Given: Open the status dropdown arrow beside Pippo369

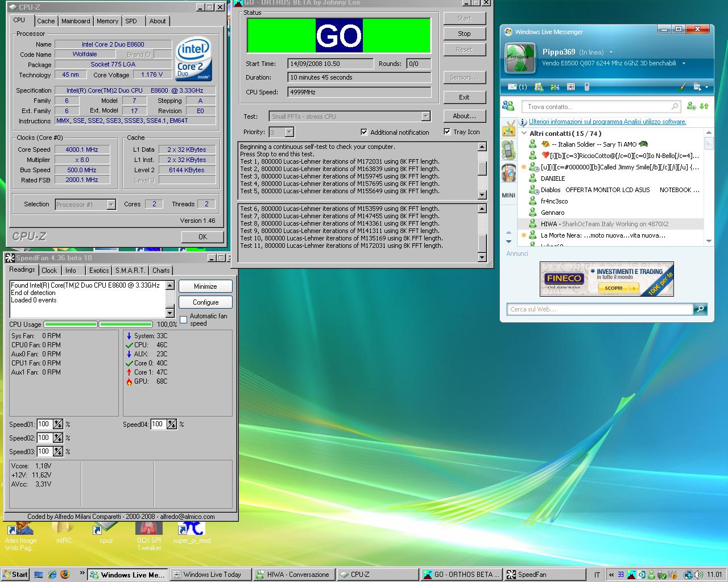Looking at the screenshot, I should [611, 52].
